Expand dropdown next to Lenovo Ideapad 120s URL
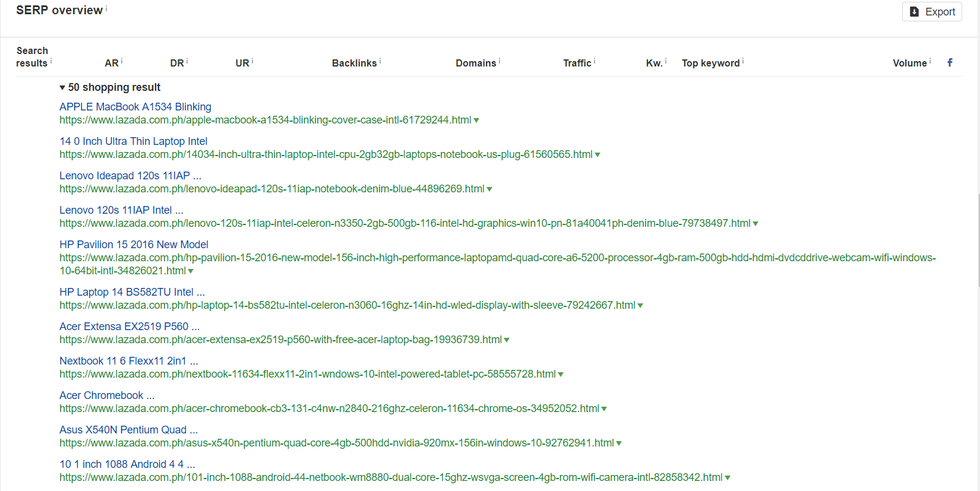980x491 pixels. point(489,189)
